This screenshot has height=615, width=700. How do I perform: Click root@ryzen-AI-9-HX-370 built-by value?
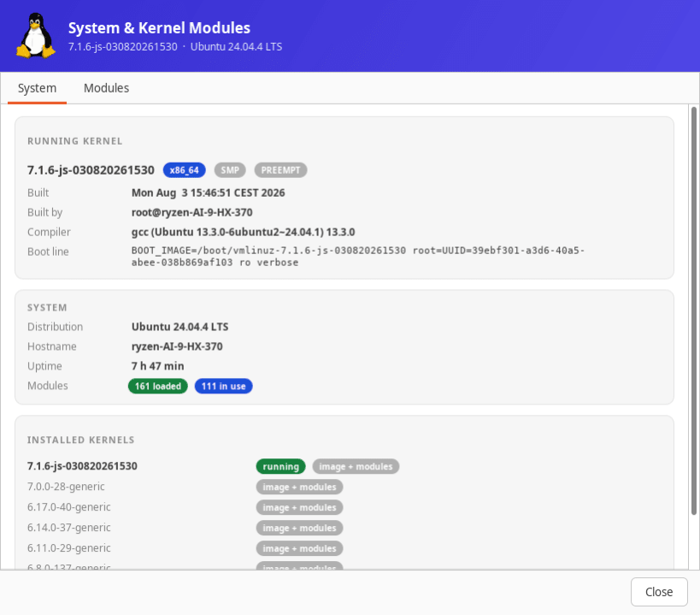pos(192,213)
